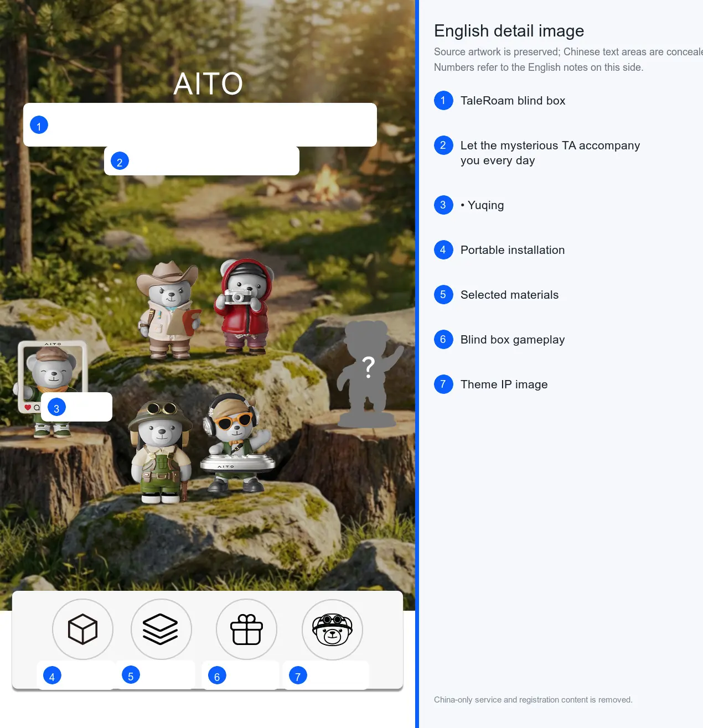Click the 'Theme IP image' note
The width and height of the screenshot is (703, 728).
pyautogui.click(x=504, y=384)
